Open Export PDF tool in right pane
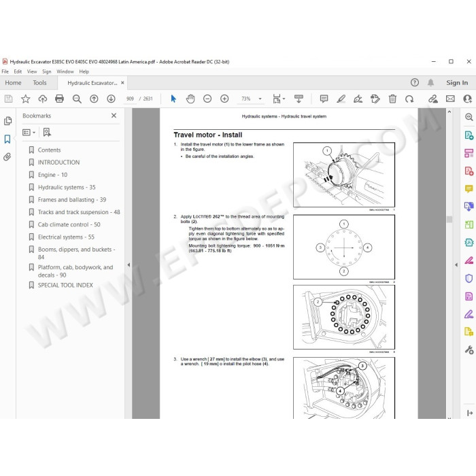The width and height of the screenshot is (476, 476). point(469,135)
